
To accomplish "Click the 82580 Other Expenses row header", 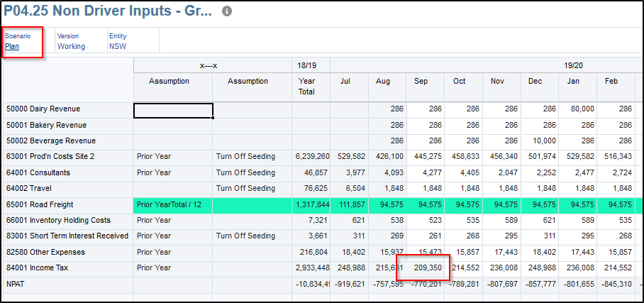I will pos(68,252).
